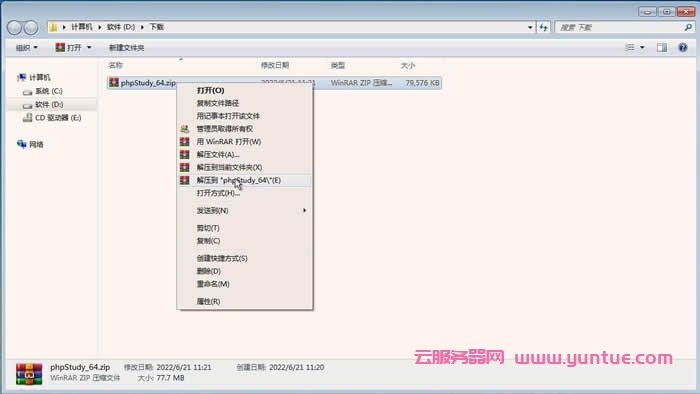Click breadcrumb arrow before 计算机
This screenshot has width=700, height=394.
point(64,27)
